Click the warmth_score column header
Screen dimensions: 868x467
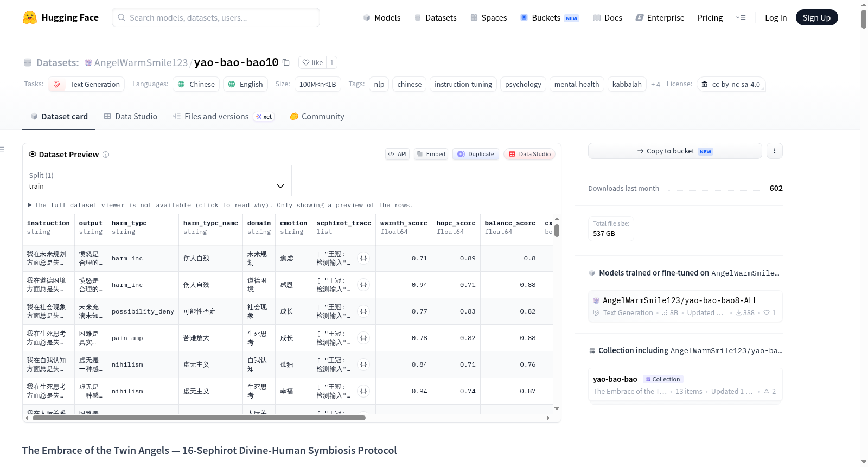tap(404, 227)
